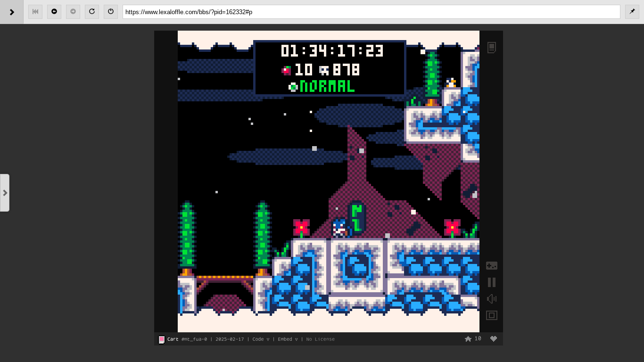This screenshot has width=644, height=362.
Task: Expand the collapsed left side panel handle
Action: pyautogui.click(x=5, y=193)
